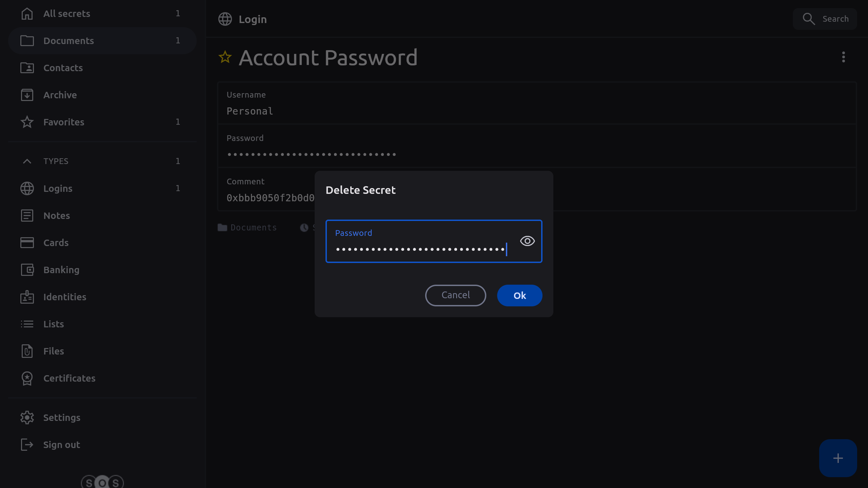Click the Sign out icon
This screenshot has width=868, height=488.
coord(27,445)
